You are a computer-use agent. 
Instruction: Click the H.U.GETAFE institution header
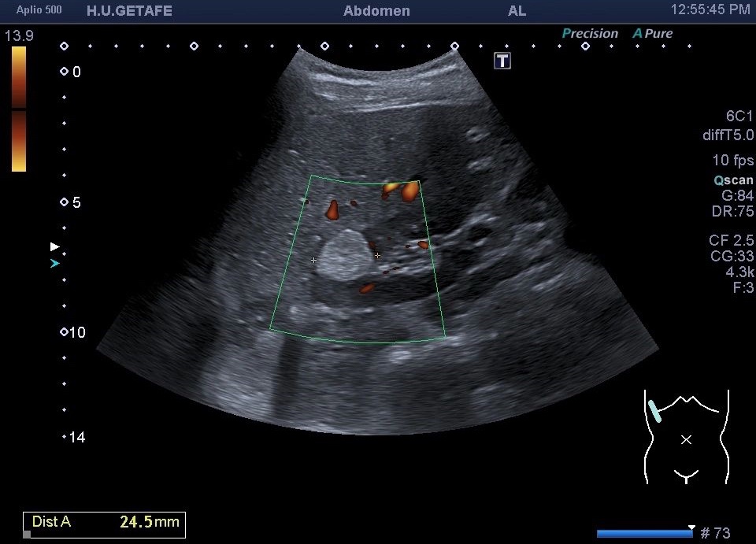point(129,11)
